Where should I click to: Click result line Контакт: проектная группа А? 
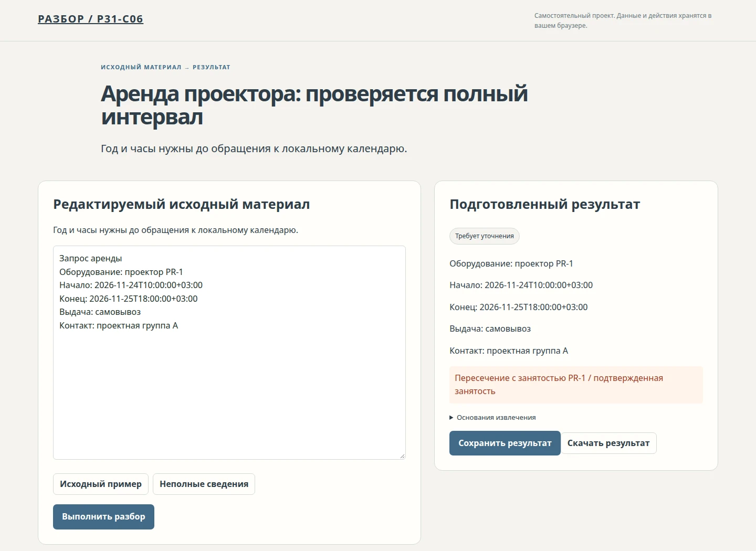click(x=509, y=351)
